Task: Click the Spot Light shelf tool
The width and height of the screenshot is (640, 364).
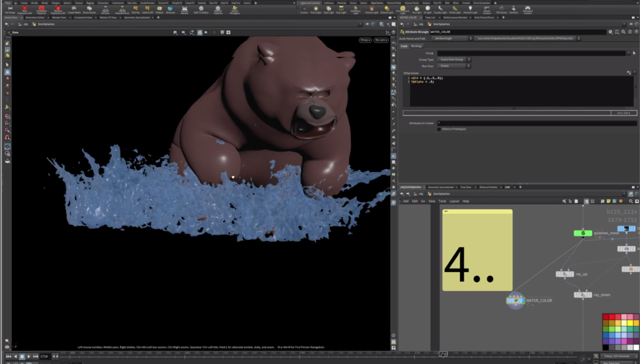Action: pyautogui.click(x=329, y=10)
